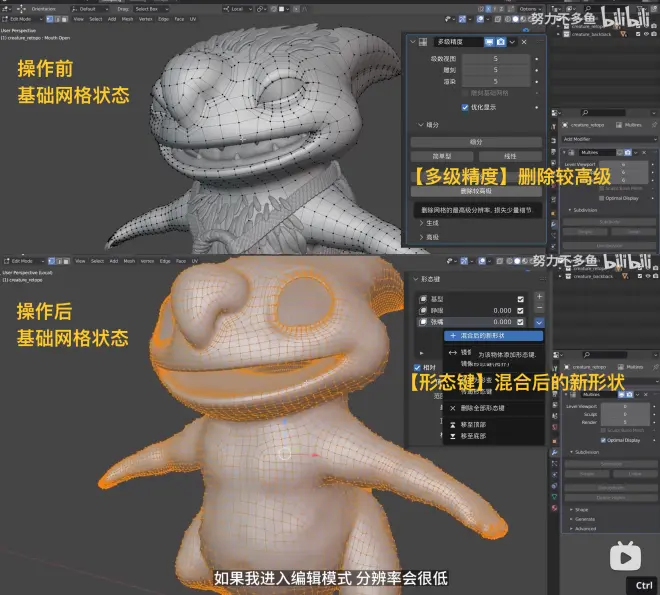Image resolution: width=660 pixels, height=595 pixels.
Task: Choose 删除全部形态键 from the shape key menu
Action: [493, 408]
